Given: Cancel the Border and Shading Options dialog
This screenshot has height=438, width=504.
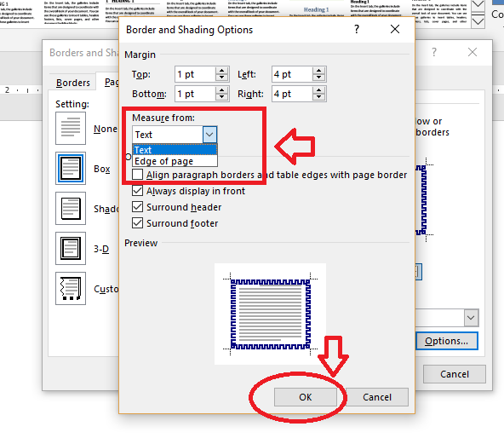Looking at the screenshot, I should click(x=377, y=397).
